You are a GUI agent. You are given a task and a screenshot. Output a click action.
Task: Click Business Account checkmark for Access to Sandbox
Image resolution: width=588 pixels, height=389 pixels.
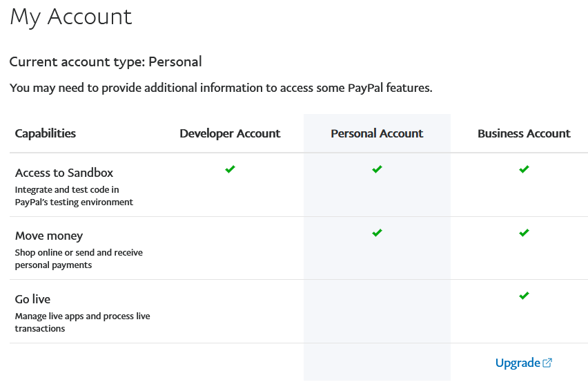pos(524,169)
